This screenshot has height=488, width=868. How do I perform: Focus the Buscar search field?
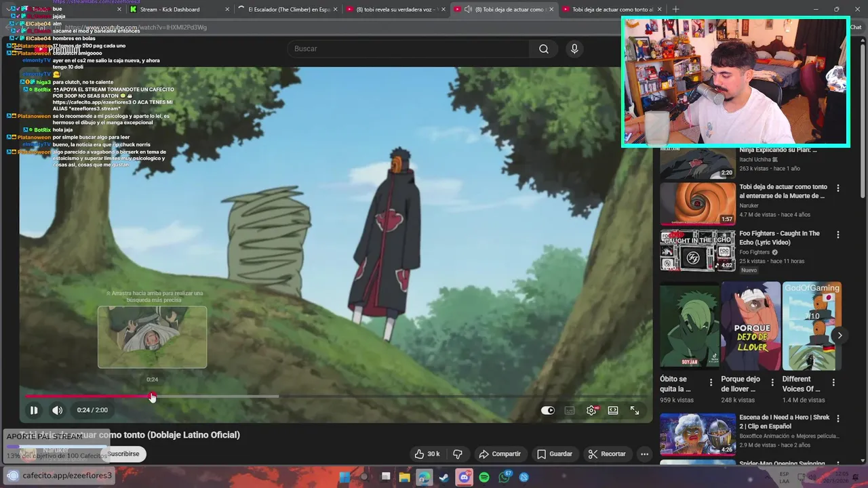click(408, 49)
